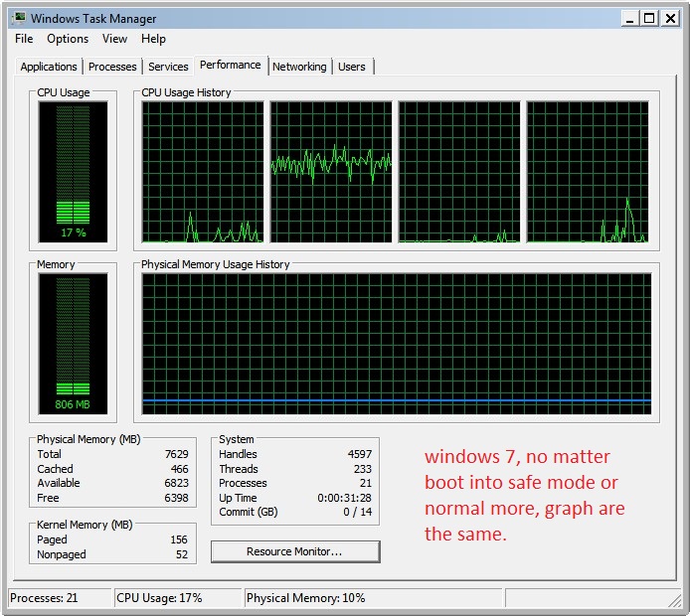Click the Cached value 466
The image size is (690, 616).
[179, 469]
